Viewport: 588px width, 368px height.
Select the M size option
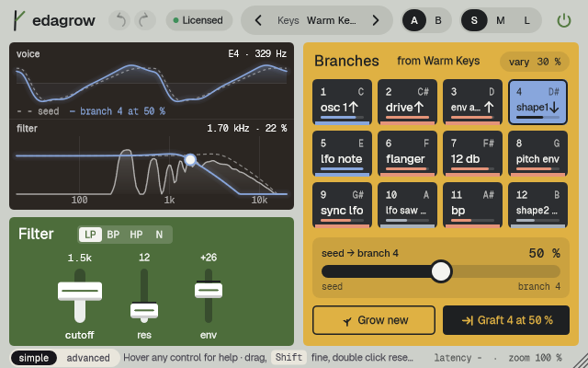click(500, 20)
